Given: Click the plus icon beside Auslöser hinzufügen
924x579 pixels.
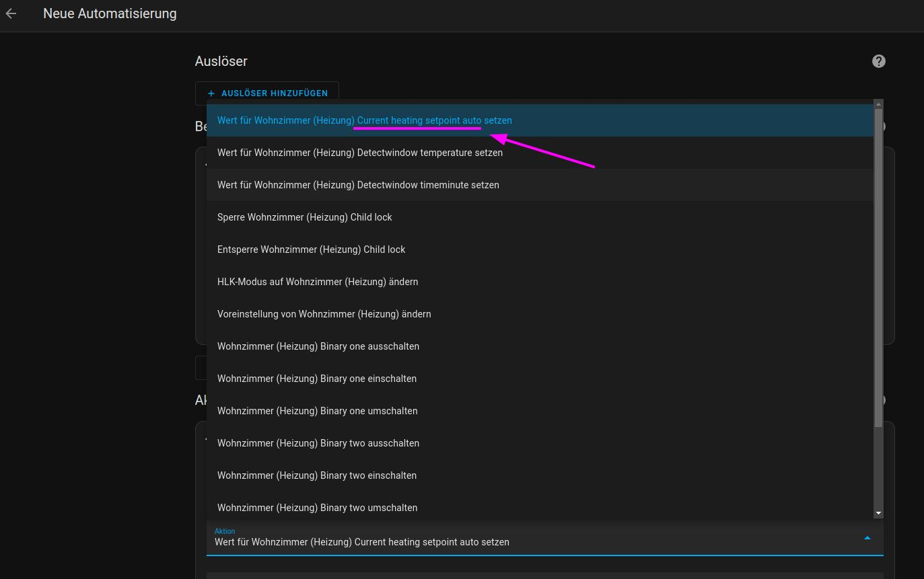Looking at the screenshot, I should click(x=211, y=93).
